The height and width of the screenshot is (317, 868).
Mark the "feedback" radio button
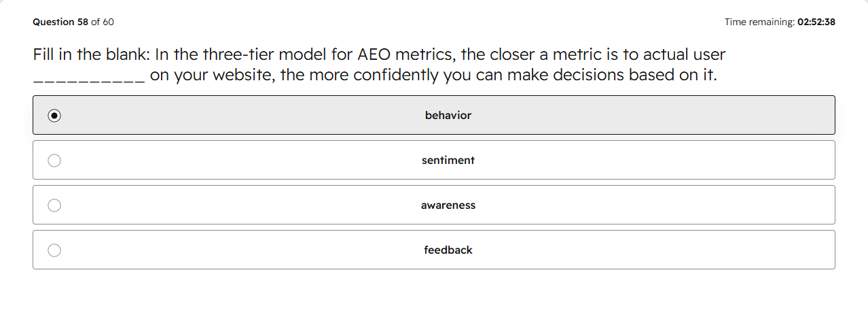(x=54, y=250)
